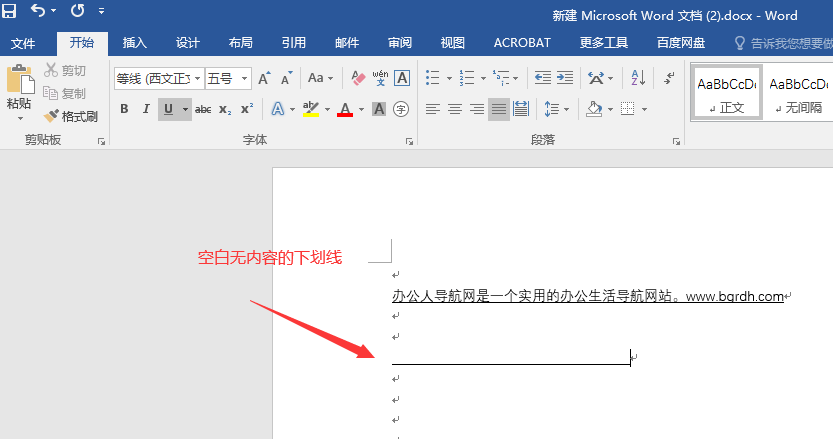Click the Tell Me search box
833x439 pixels.
pyautogui.click(x=784, y=43)
